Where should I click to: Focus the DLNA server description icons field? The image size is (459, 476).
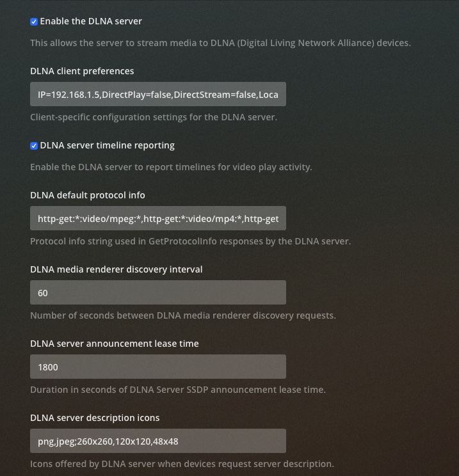157,441
